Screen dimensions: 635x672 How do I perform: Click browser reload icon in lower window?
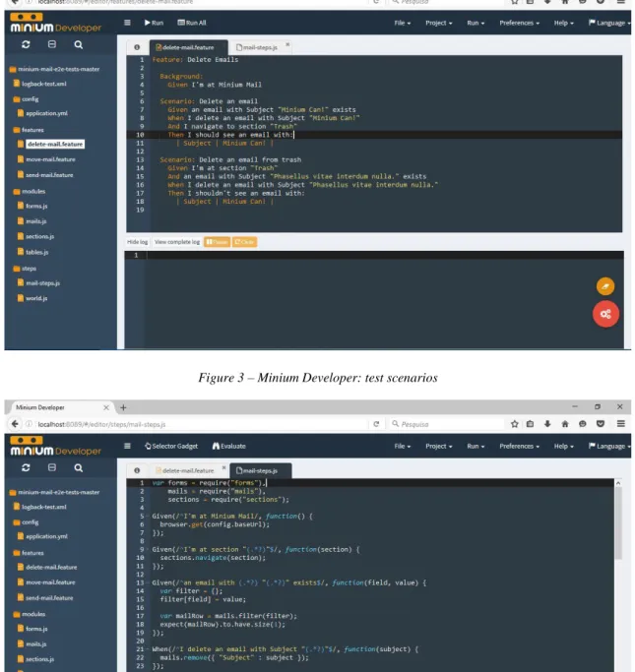[x=376, y=424]
